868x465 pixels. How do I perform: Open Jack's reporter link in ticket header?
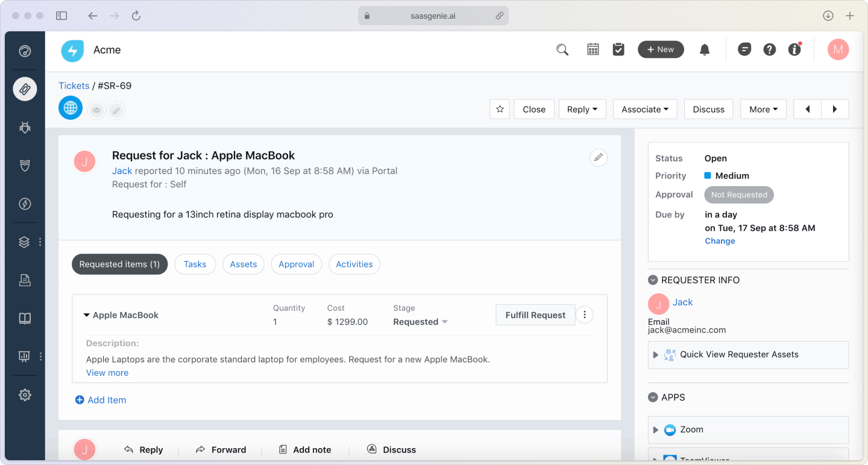point(122,170)
